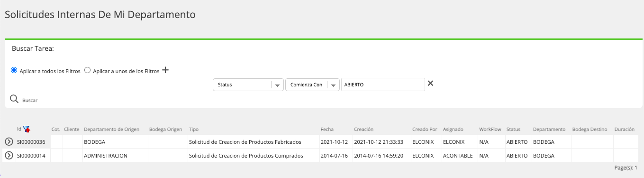Go to page 1 in pagination
The height and width of the screenshot is (178, 644).
pos(635,168)
